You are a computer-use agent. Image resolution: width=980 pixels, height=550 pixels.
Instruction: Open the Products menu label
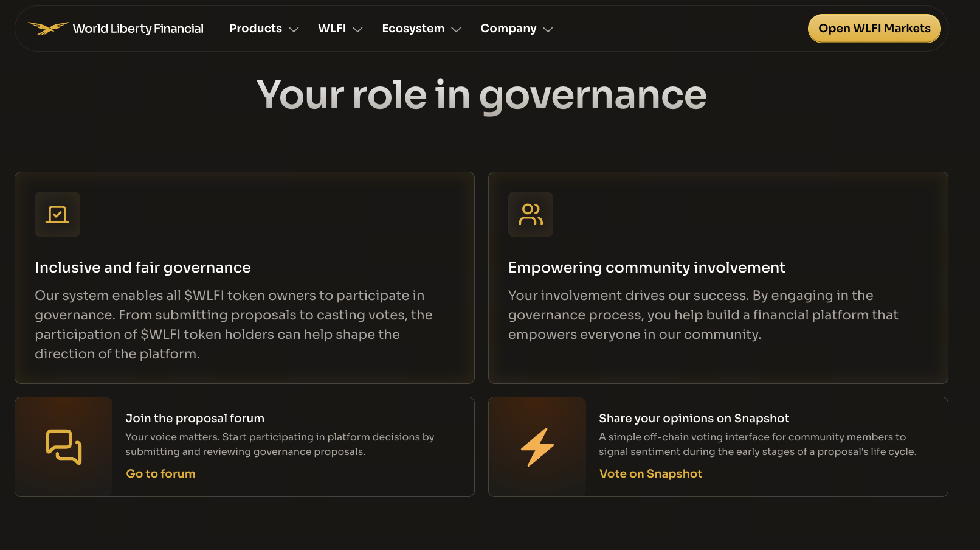click(x=255, y=29)
